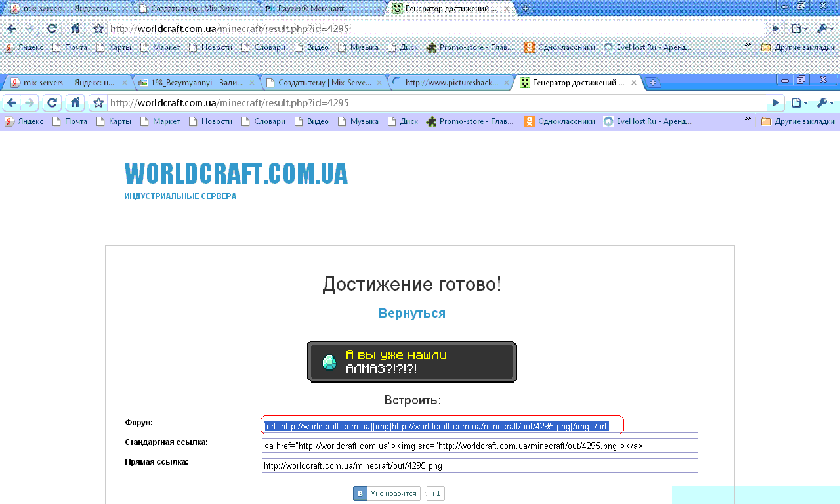Switch to mix-servers Яндекс tab in the upper window
Image resolution: width=840 pixels, height=504 pixels.
pyautogui.click(x=68, y=9)
